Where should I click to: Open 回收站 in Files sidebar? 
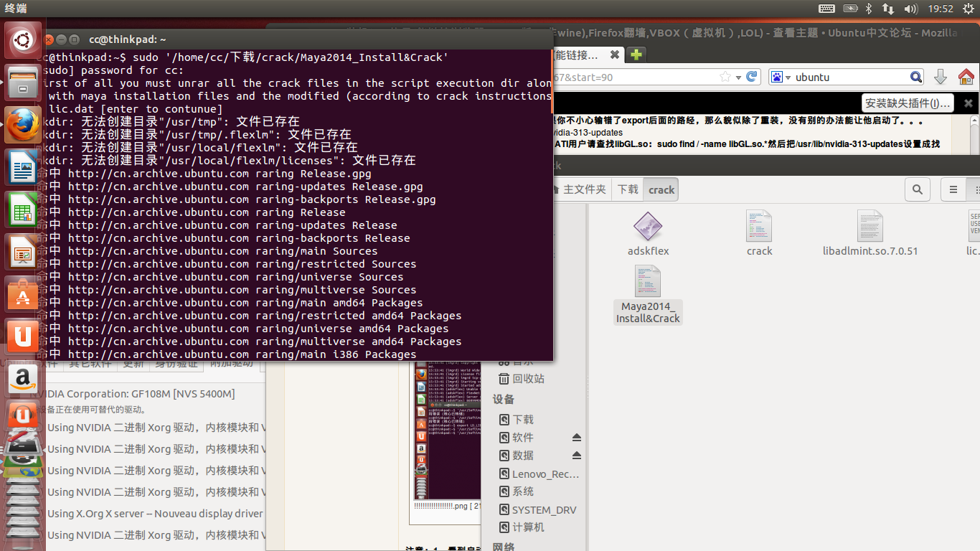click(x=522, y=379)
